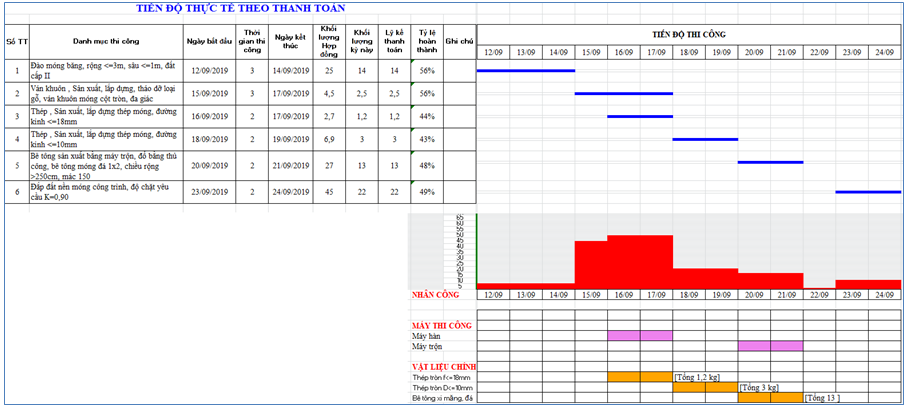Select the start date cell 12/09/2019
Viewport: 909px width, 408px height.
click(x=209, y=71)
